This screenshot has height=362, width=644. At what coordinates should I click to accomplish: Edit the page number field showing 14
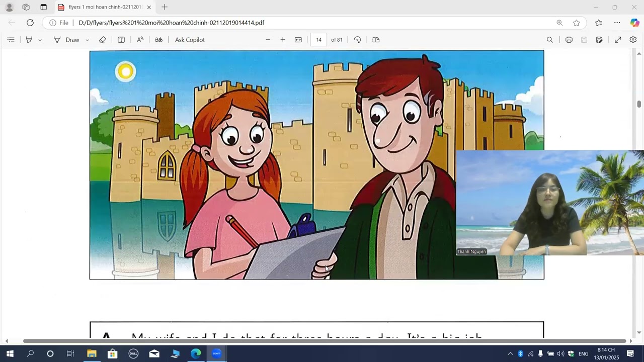[x=319, y=40]
